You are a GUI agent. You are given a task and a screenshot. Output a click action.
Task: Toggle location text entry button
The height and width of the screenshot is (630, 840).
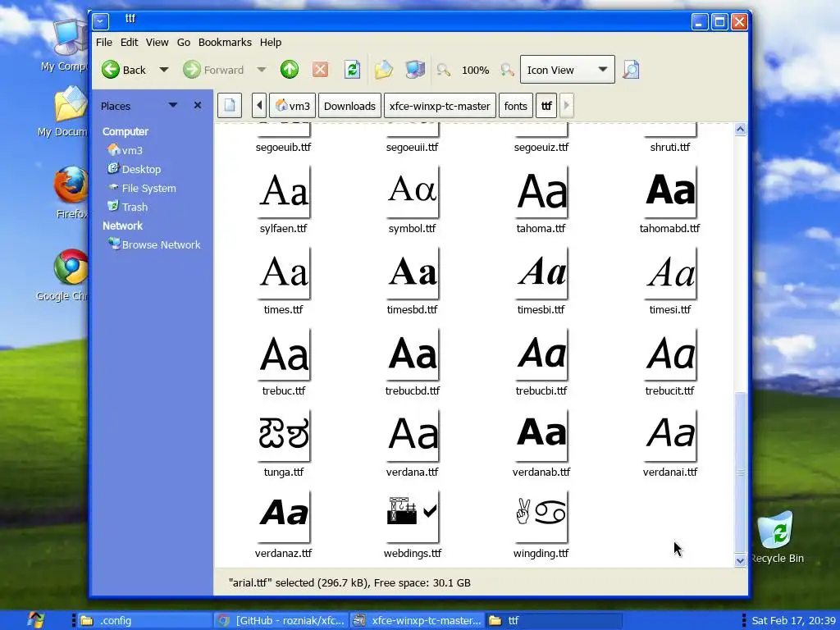(x=230, y=106)
